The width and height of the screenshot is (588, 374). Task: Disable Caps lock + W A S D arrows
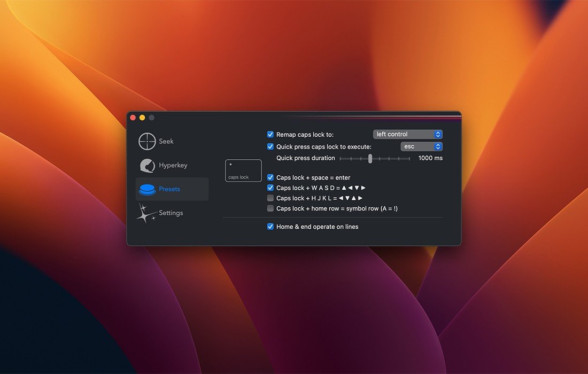click(x=270, y=188)
